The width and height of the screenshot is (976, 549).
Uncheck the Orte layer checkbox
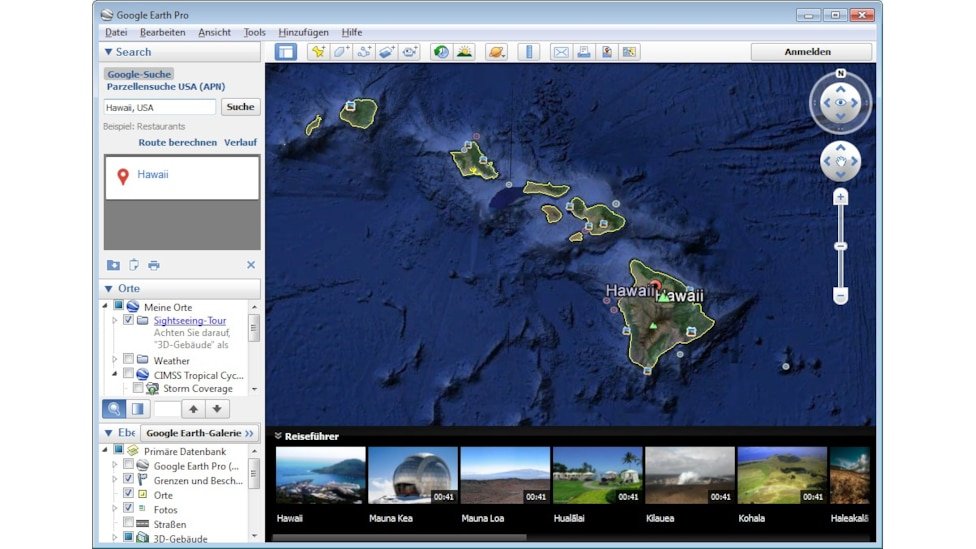[x=128, y=493]
